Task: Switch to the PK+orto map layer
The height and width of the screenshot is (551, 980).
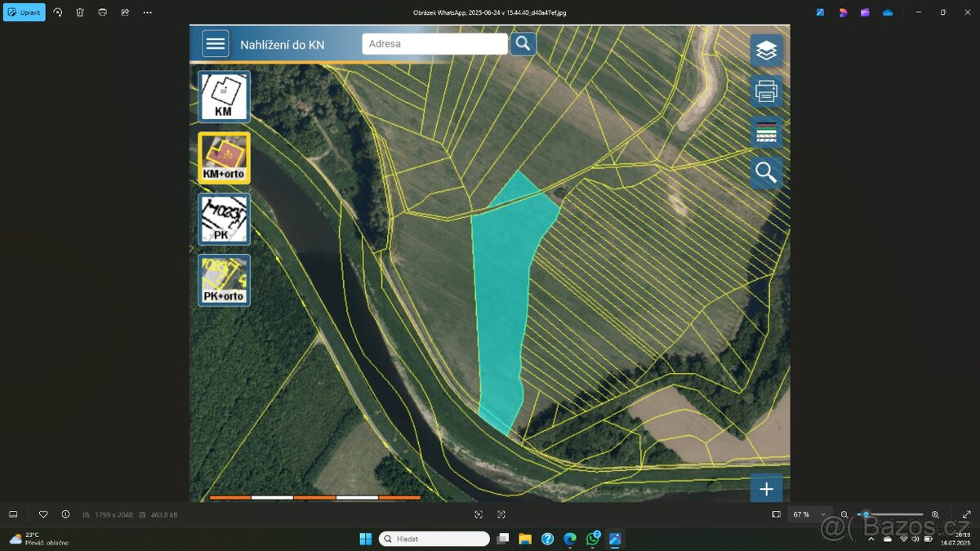Action: pyautogui.click(x=224, y=280)
